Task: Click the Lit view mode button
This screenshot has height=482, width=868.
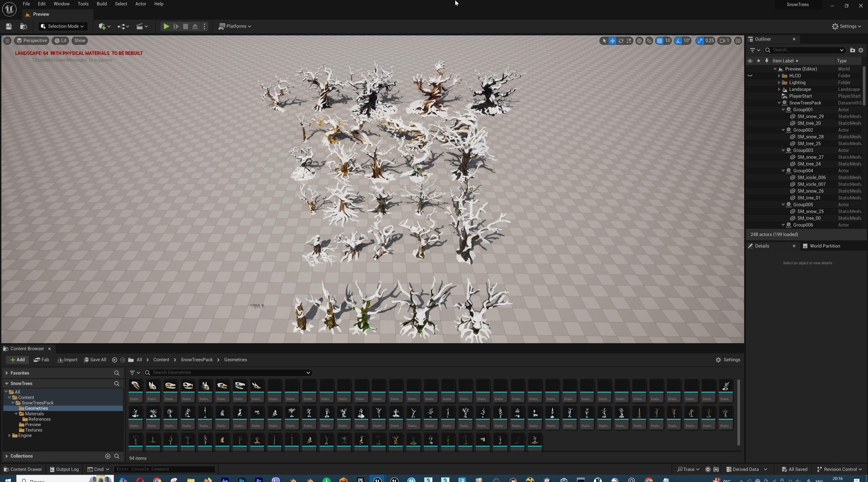Action: [60, 41]
